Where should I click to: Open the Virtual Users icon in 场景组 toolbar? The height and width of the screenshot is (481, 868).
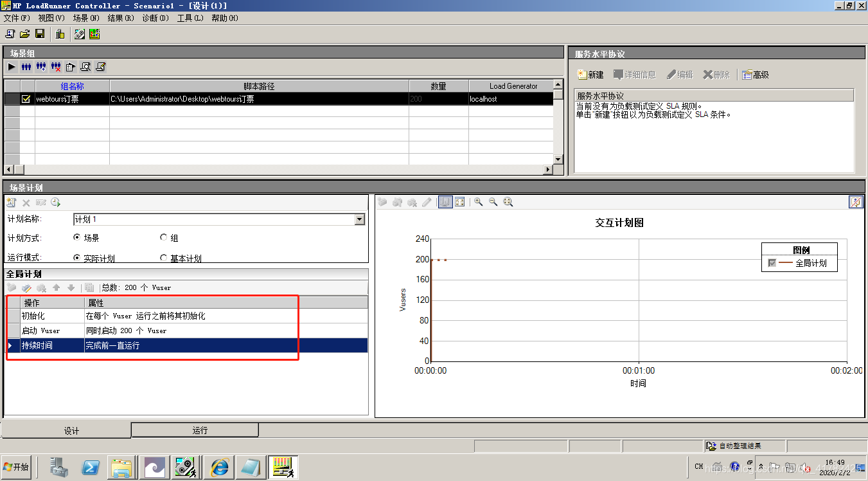(x=26, y=66)
